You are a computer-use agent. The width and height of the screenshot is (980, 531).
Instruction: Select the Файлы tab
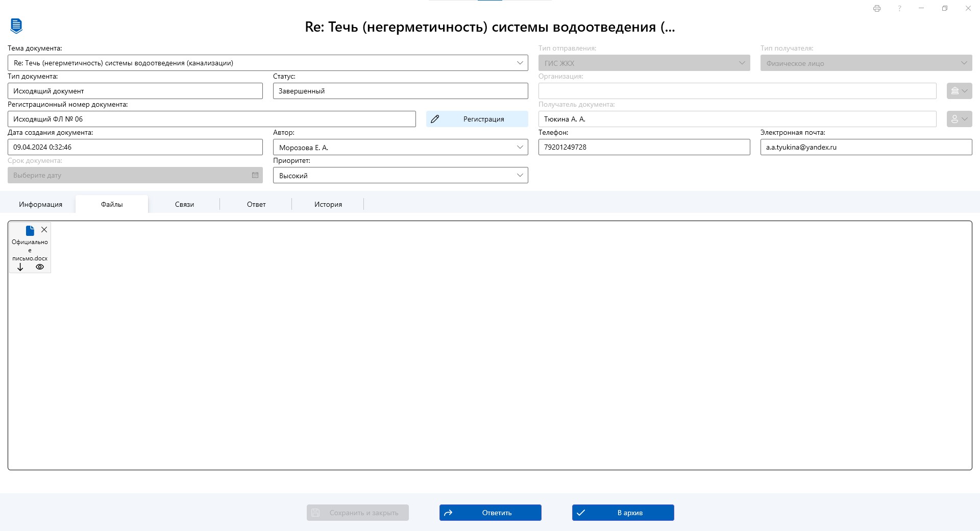(112, 204)
